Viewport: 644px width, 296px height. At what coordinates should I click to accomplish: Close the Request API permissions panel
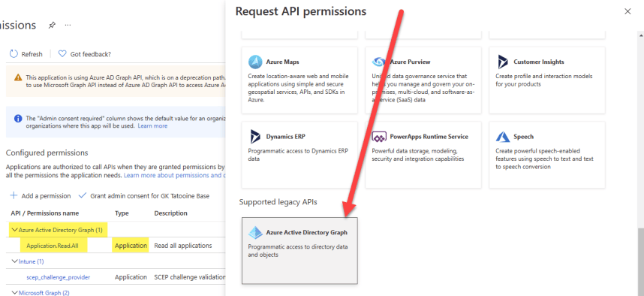(x=627, y=11)
